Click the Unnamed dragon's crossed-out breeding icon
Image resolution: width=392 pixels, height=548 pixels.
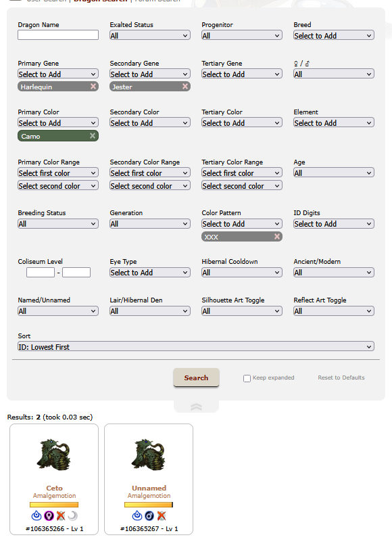tap(162, 516)
